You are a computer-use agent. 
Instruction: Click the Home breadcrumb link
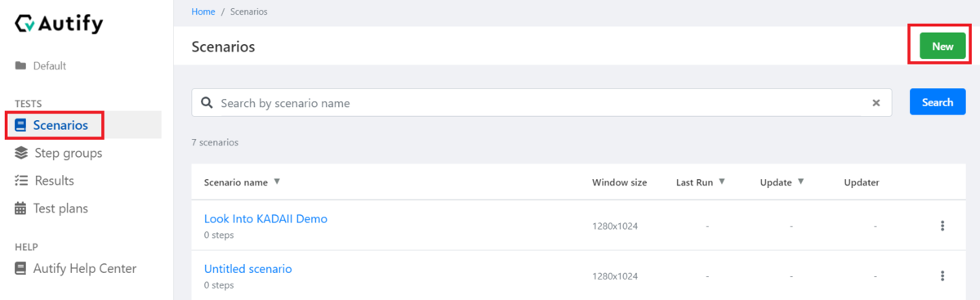point(203,11)
